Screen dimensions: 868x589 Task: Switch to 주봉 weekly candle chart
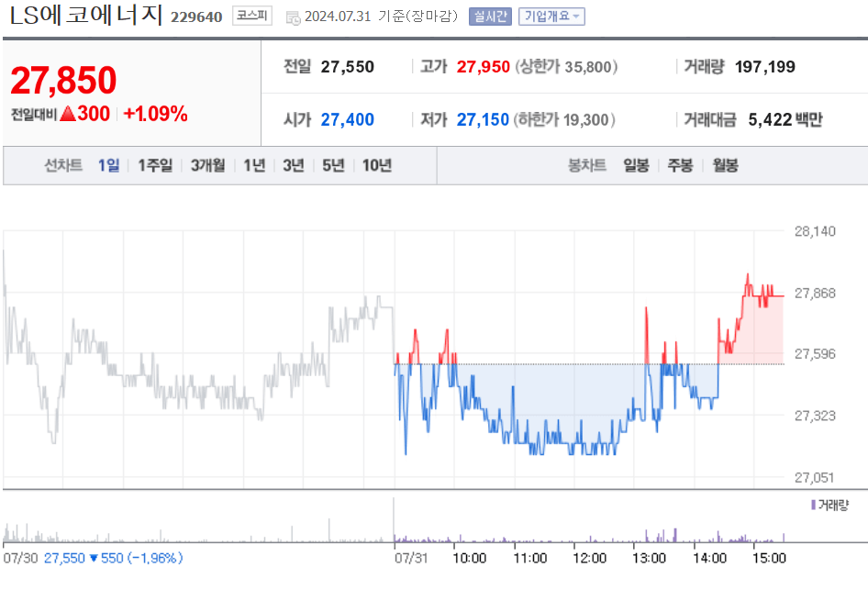pyautogui.click(x=680, y=165)
